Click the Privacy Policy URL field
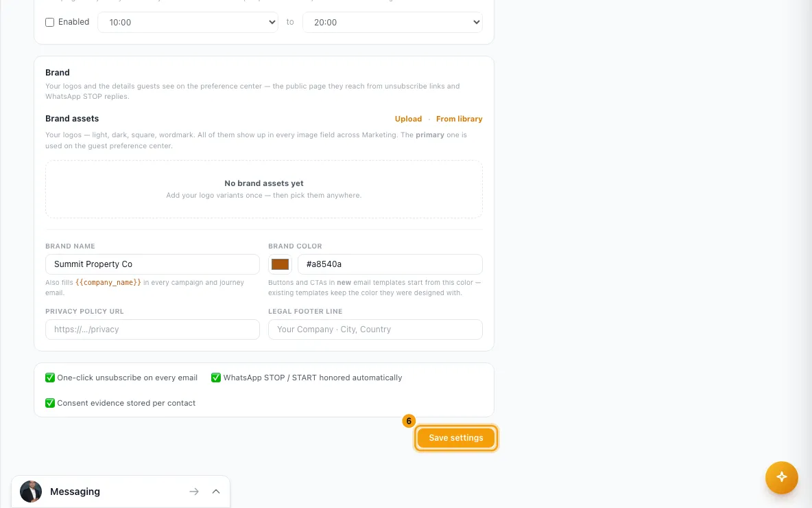This screenshot has width=812, height=508. [152, 330]
